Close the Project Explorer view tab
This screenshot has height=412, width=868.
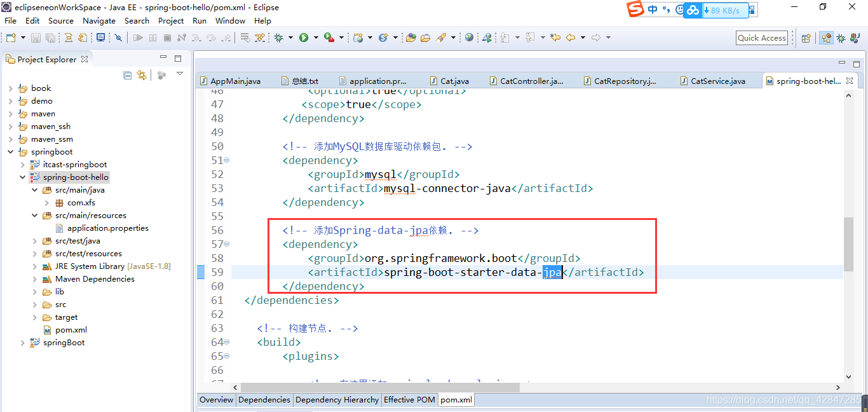[84, 58]
